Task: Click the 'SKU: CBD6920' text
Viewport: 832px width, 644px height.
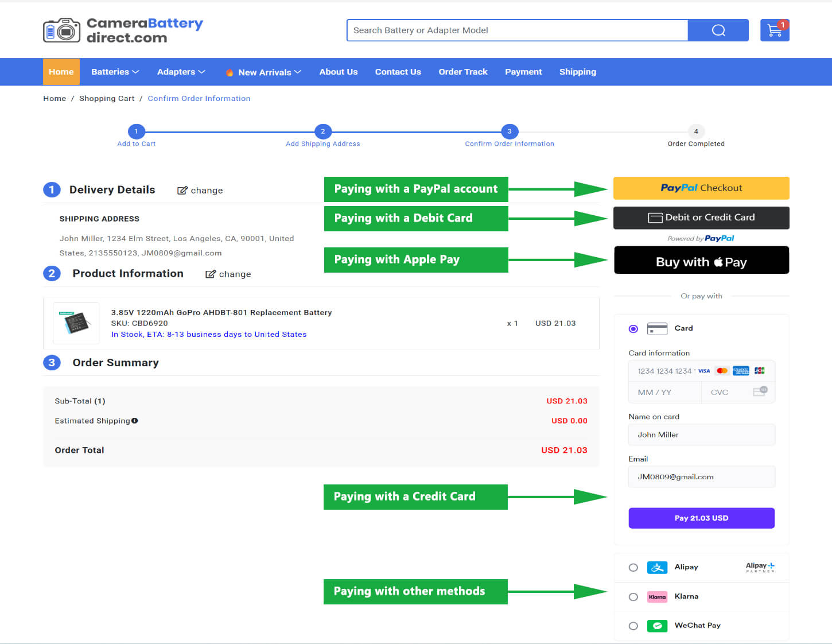Action: [139, 324]
